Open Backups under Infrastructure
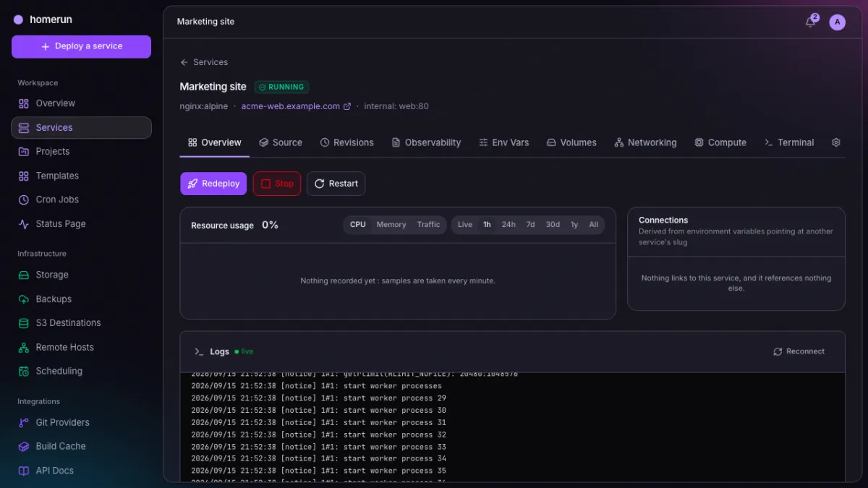This screenshot has height=488, width=868. pos(81,299)
